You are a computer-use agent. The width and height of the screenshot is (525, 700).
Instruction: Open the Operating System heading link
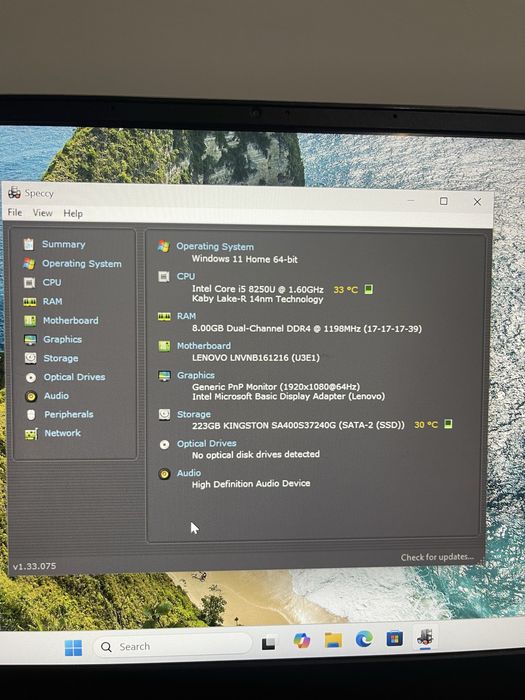(x=215, y=246)
